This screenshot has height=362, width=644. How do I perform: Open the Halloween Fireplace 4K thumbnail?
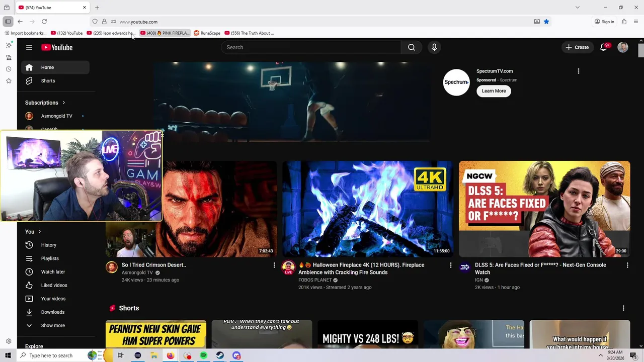368,209
